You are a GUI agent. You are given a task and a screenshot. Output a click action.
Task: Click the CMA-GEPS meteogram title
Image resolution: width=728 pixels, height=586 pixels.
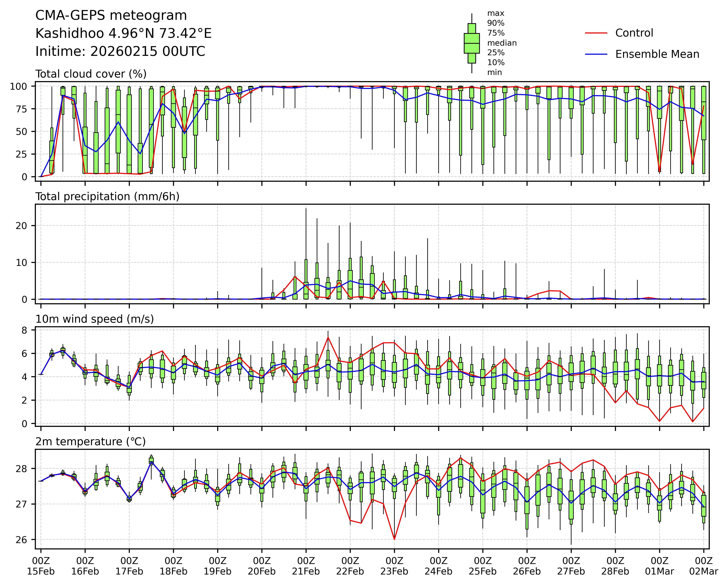(111, 15)
